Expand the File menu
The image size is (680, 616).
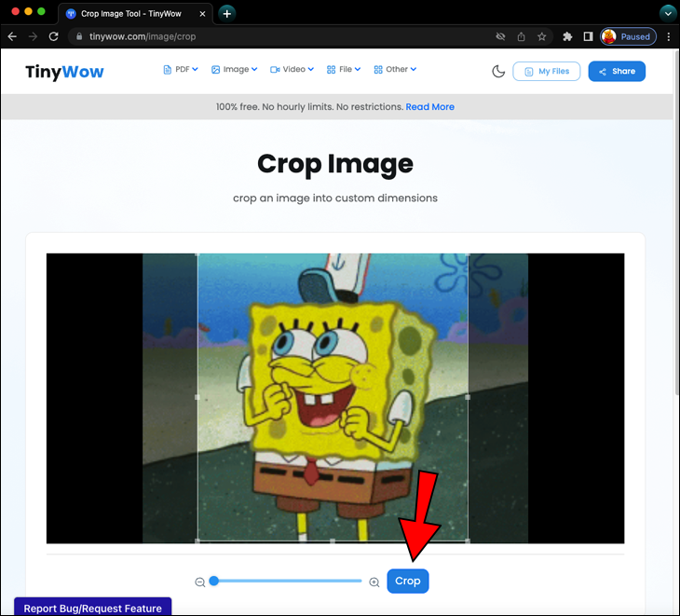(x=344, y=69)
